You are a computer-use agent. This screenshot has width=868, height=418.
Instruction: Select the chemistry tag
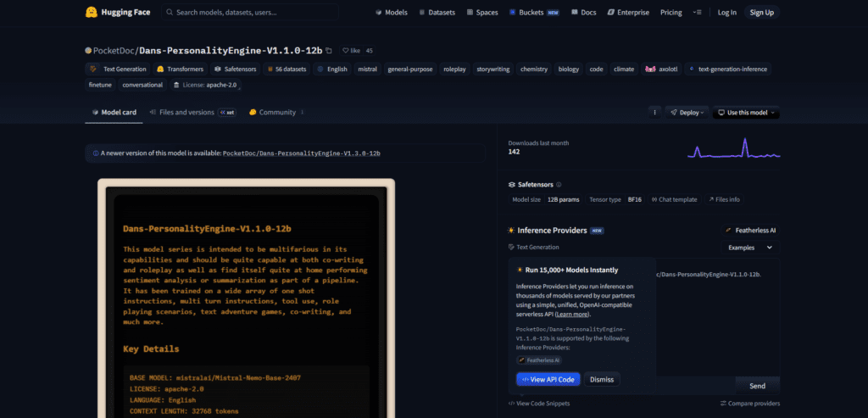(534, 70)
